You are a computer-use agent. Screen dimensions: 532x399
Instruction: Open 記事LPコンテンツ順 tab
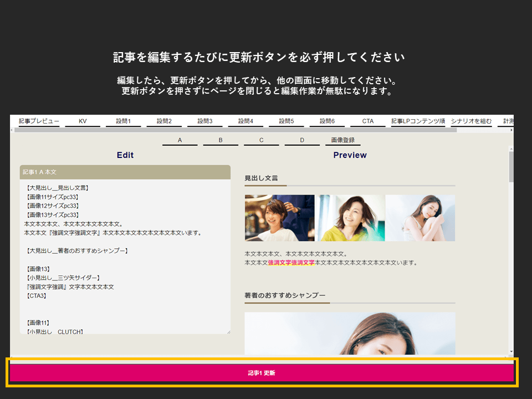point(418,121)
